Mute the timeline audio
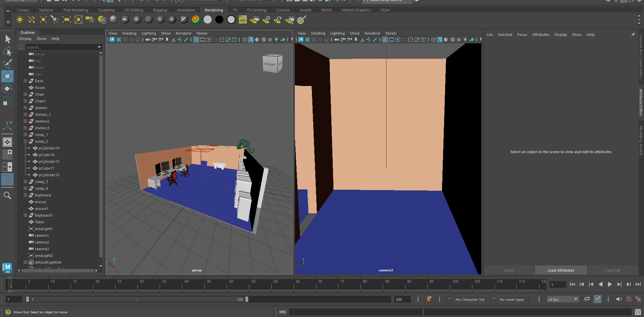Screen dimensions: 644x317 [619, 299]
